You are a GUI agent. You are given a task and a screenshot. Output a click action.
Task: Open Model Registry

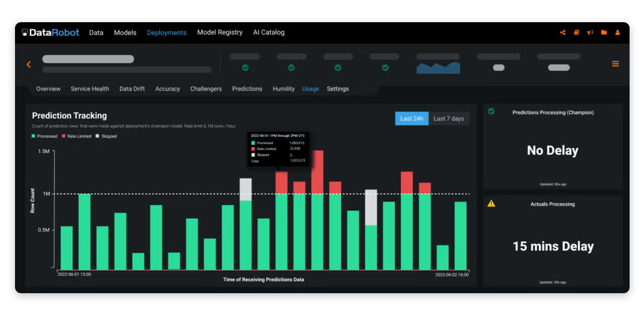point(220,32)
